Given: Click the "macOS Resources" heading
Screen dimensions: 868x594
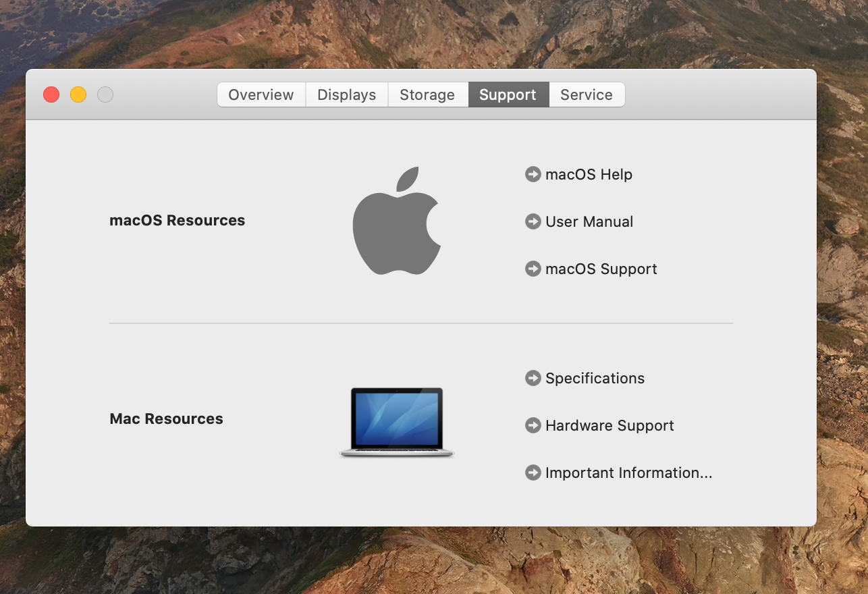Looking at the screenshot, I should click(178, 221).
